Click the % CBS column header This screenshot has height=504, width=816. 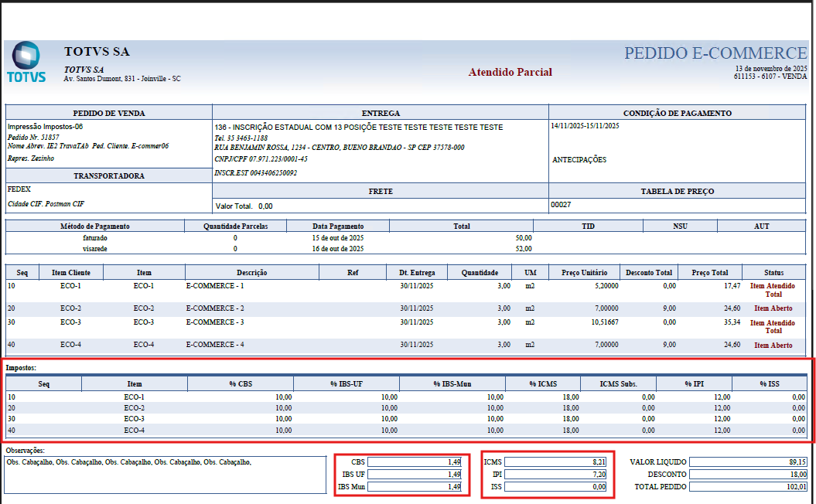241,384
